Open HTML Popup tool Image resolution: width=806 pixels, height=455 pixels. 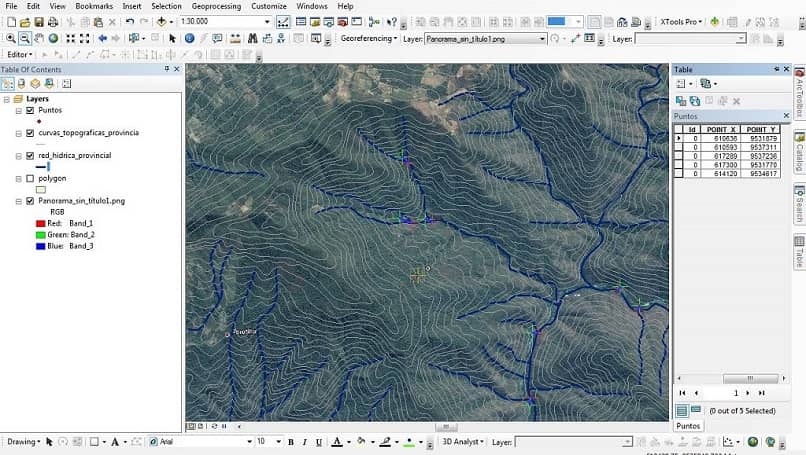[217, 39]
